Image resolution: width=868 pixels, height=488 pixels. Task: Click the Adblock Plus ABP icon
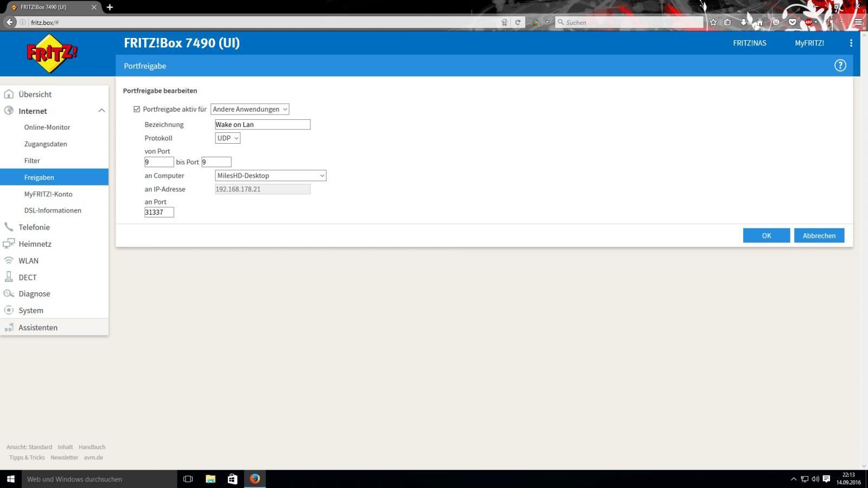(808, 22)
